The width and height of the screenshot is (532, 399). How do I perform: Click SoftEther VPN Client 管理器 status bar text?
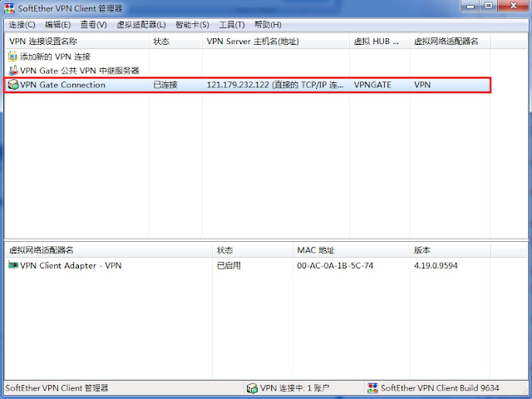point(57,388)
